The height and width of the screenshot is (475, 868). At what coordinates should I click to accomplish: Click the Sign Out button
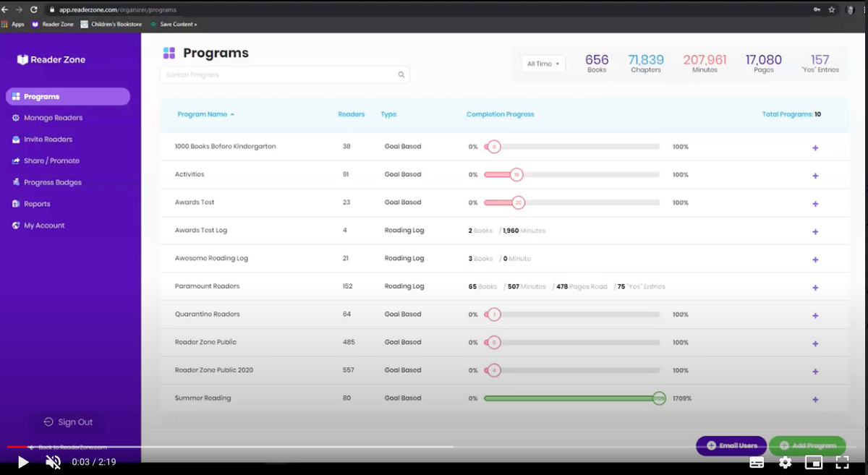tap(68, 422)
